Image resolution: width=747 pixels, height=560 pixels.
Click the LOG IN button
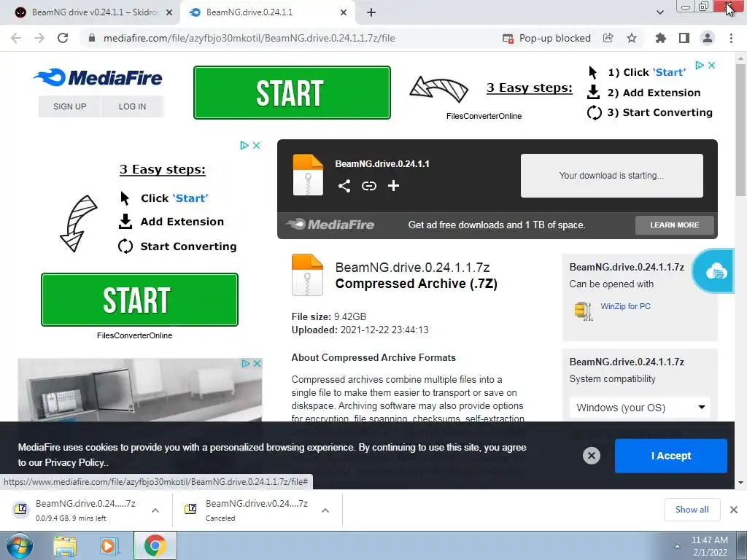pos(133,106)
